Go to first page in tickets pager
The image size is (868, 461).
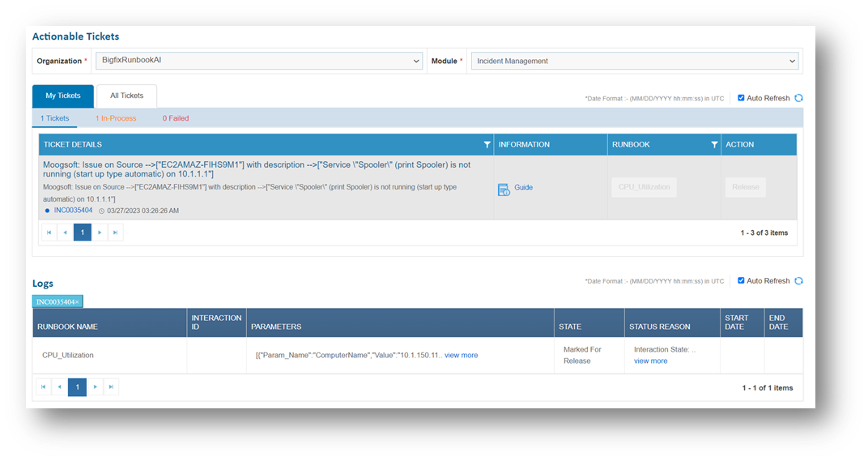49,233
